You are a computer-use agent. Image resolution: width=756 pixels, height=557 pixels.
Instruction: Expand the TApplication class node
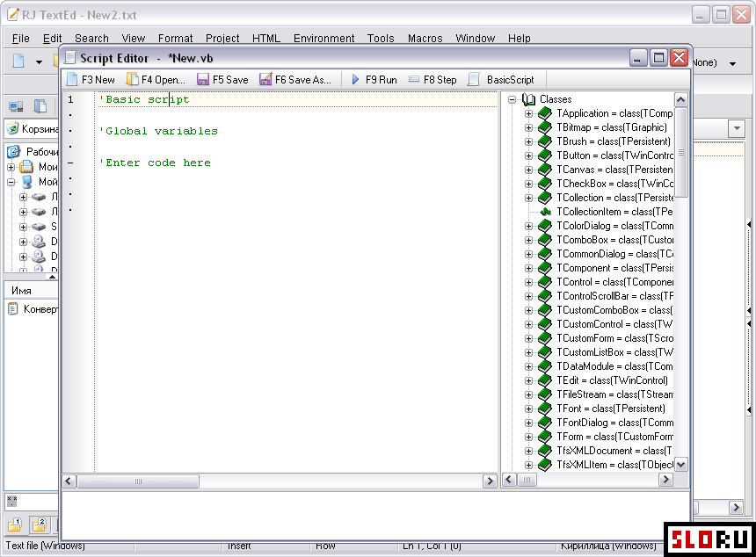click(529, 113)
